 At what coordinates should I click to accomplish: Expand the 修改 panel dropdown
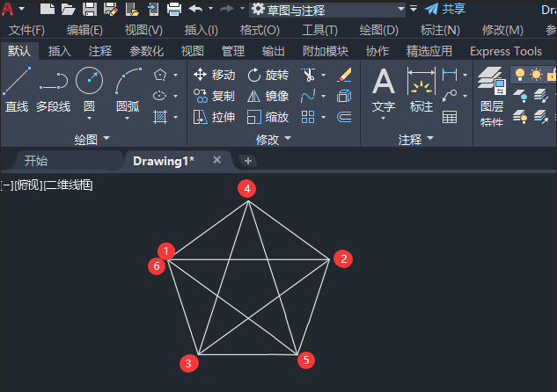point(274,139)
